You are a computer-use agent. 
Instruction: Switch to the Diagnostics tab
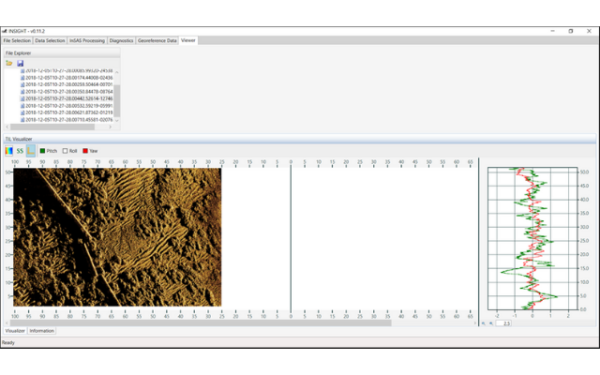tap(121, 41)
